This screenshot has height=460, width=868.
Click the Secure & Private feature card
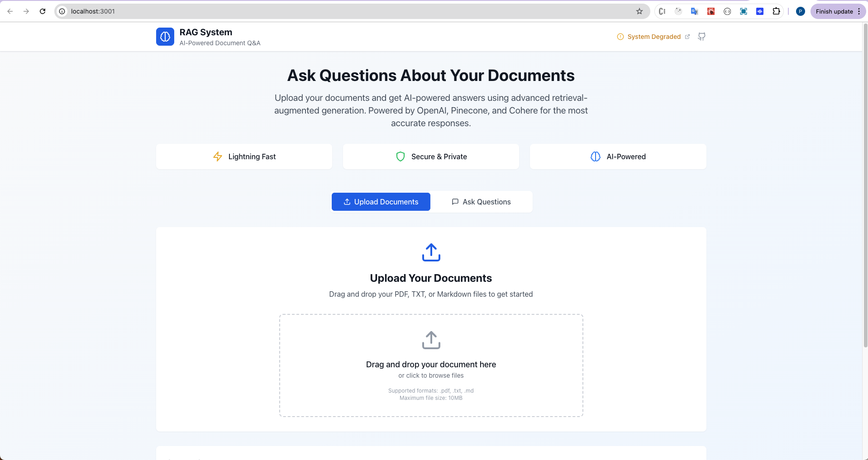[431, 156]
